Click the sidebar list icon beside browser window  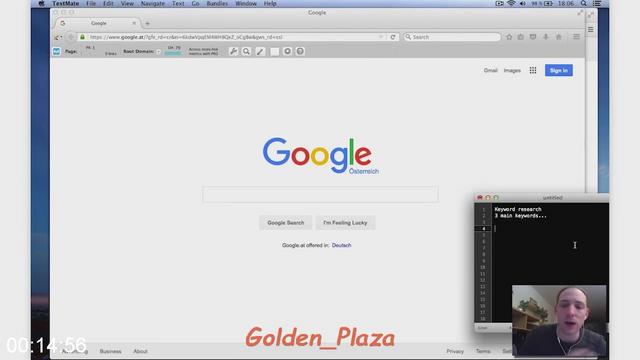point(591,29)
